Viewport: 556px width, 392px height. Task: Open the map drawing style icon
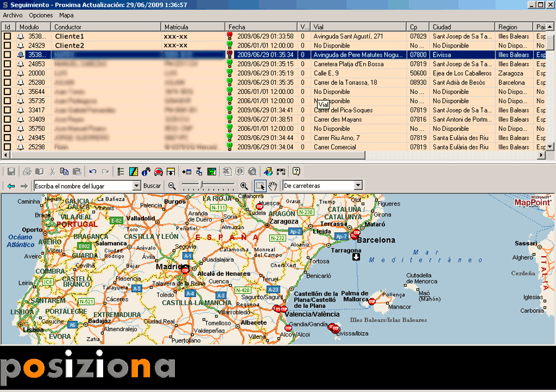tap(133, 172)
